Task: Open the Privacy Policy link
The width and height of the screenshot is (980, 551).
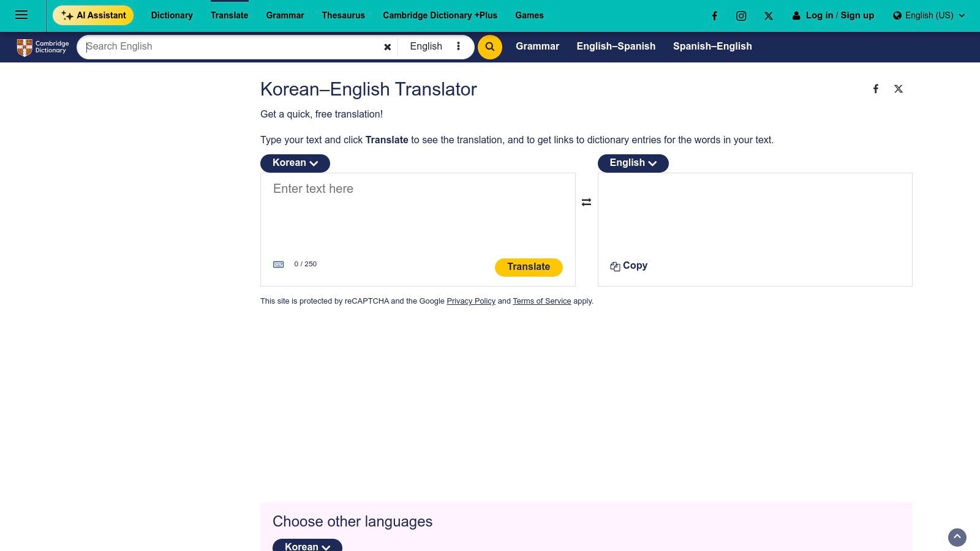Action: coord(471,301)
